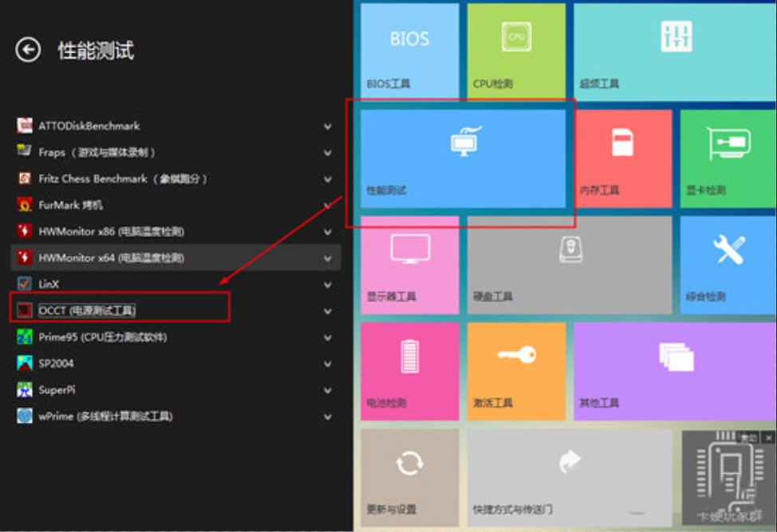Select the SP2004 label
This screenshot has width=777, height=532.
click(56, 363)
